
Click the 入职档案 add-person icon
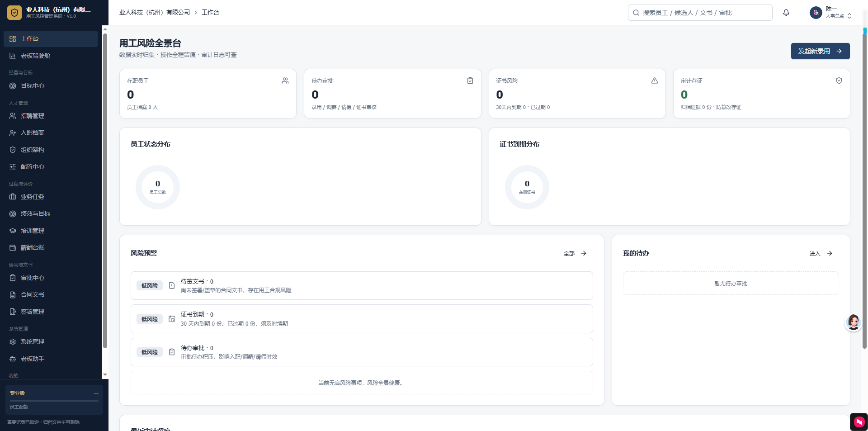13,133
